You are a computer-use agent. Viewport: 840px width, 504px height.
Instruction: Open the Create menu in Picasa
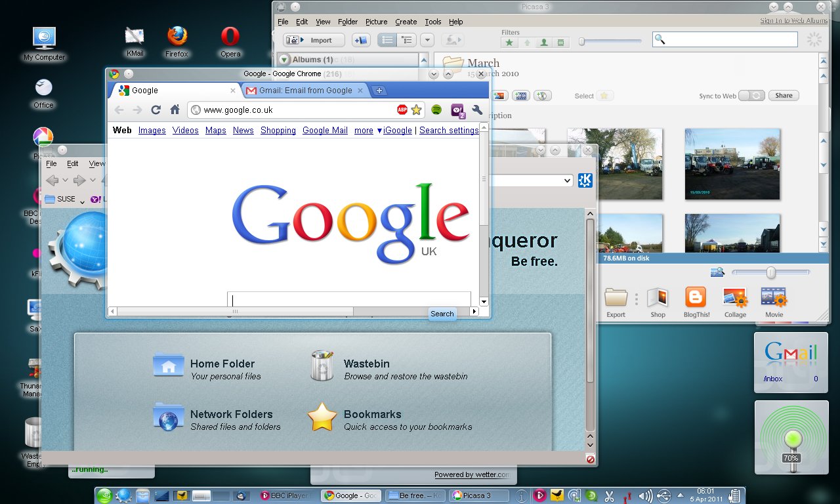(x=406, y=22)
